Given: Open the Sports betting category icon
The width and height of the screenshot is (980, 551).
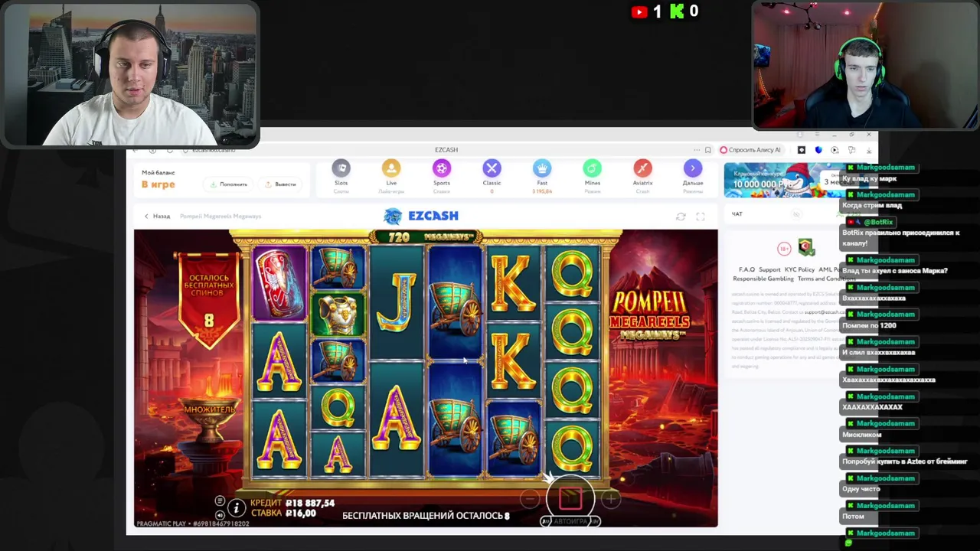Looking at the screenshot, I should pyautogui.click(x=442, y=168).
